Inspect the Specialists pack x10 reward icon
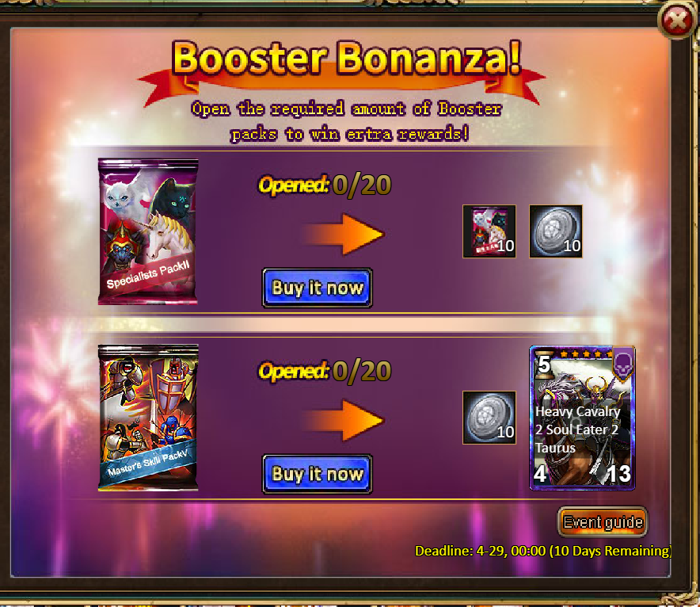 tap(489, 231)
